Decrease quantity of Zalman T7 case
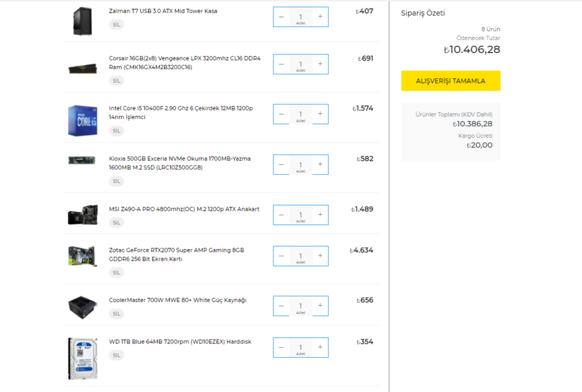This screenshot has height=392, width=582. click(281, 17)
